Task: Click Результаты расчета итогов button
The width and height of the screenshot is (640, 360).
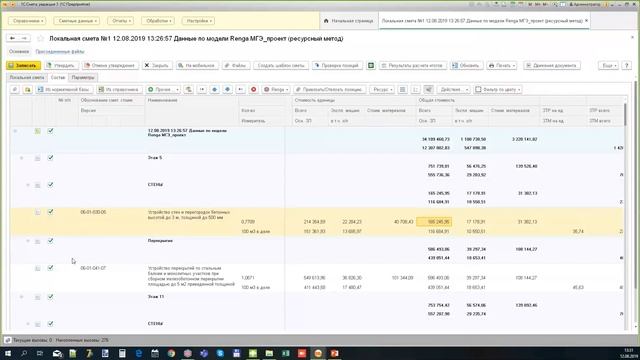Action: coord(412,65)
